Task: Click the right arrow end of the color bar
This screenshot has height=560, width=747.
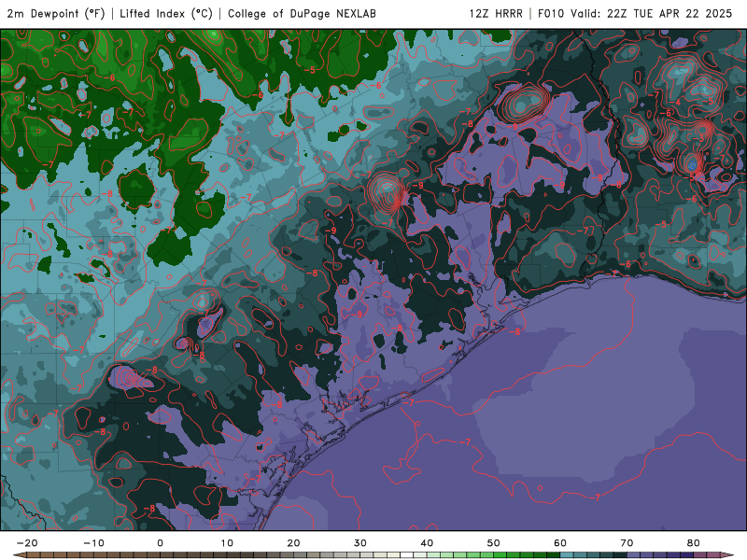Action: [x=727, y=555]
